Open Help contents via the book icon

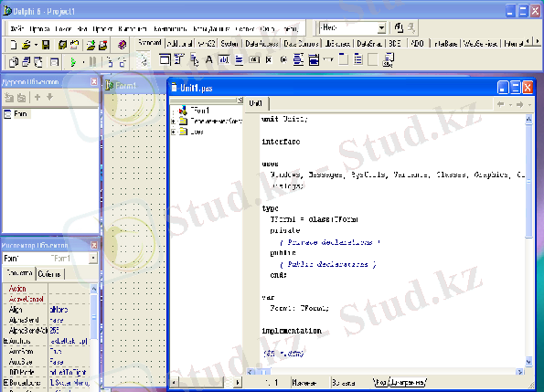(x=122, y=45)
